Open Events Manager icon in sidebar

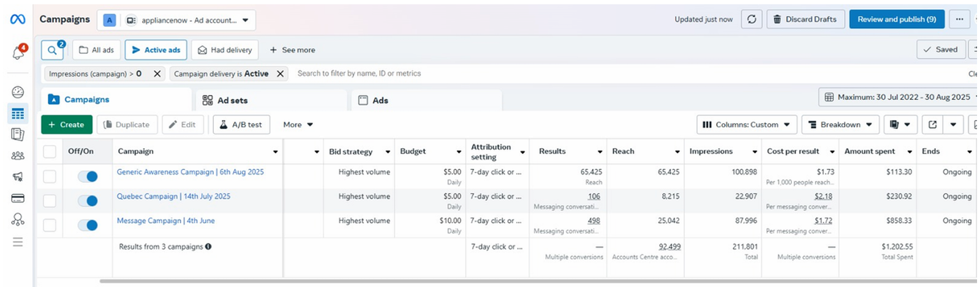pyautogui.click(x=18, y=219)
